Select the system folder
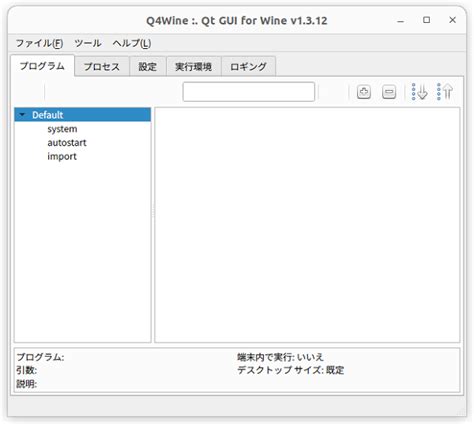 (62, 129)
